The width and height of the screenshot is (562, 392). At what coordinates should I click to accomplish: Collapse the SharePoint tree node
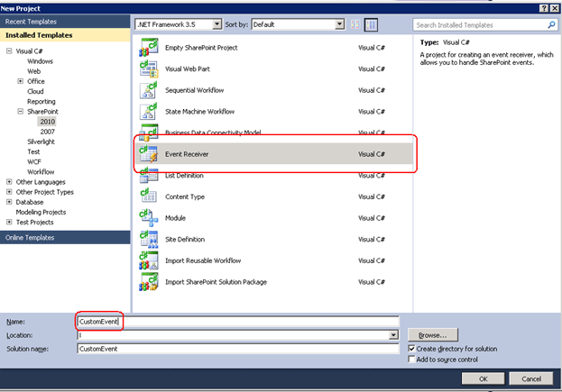[x=21, y=112]
